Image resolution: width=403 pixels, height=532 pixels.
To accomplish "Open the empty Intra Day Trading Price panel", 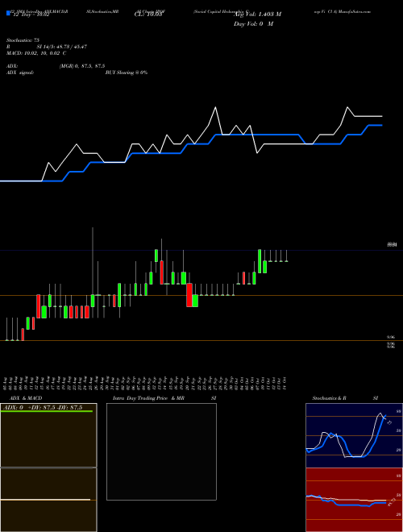I will click(161, 451).
